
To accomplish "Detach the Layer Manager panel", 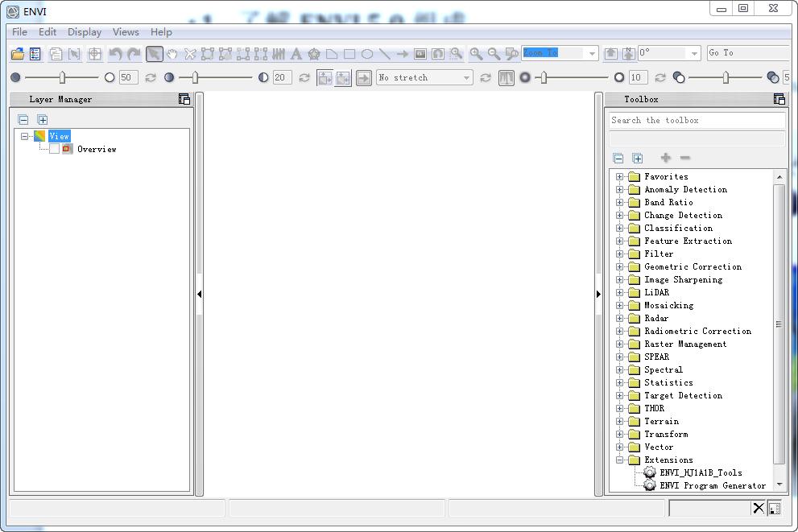I will tap(184, 99).
